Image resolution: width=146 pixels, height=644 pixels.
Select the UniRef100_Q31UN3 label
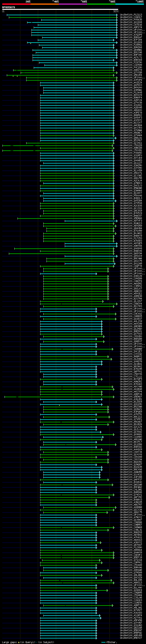131,626
